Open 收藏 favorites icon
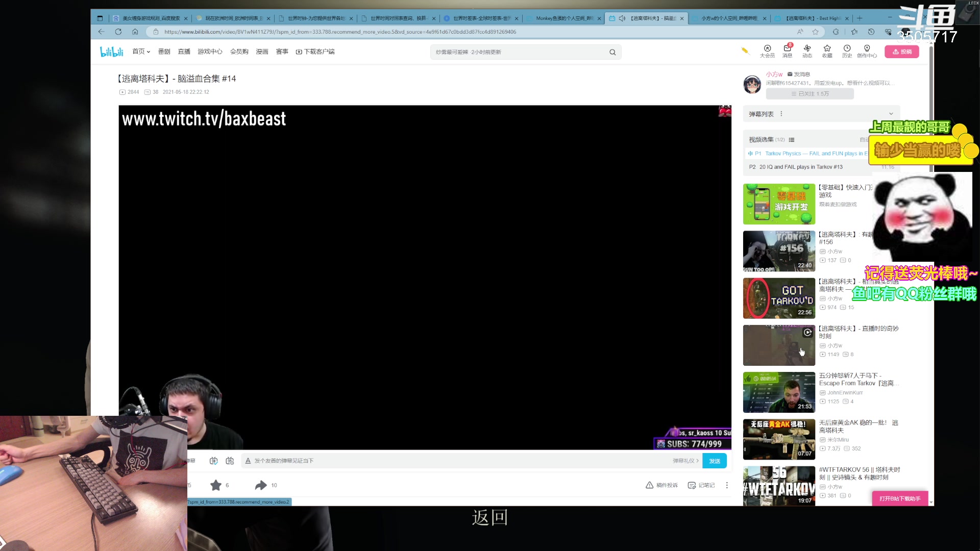The image size is (980, 551). pyautogui.click(x=827, y=51)
